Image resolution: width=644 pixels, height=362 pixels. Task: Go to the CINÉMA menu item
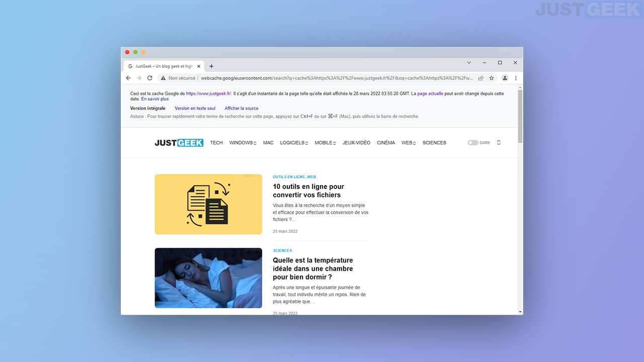pyautogui.click(x=386, y=143)
